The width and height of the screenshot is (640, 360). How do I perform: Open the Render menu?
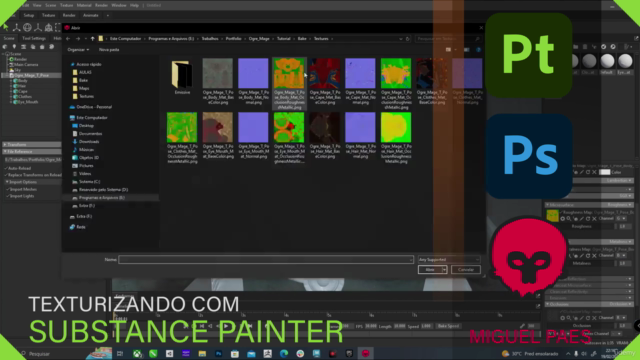point(101,5)
